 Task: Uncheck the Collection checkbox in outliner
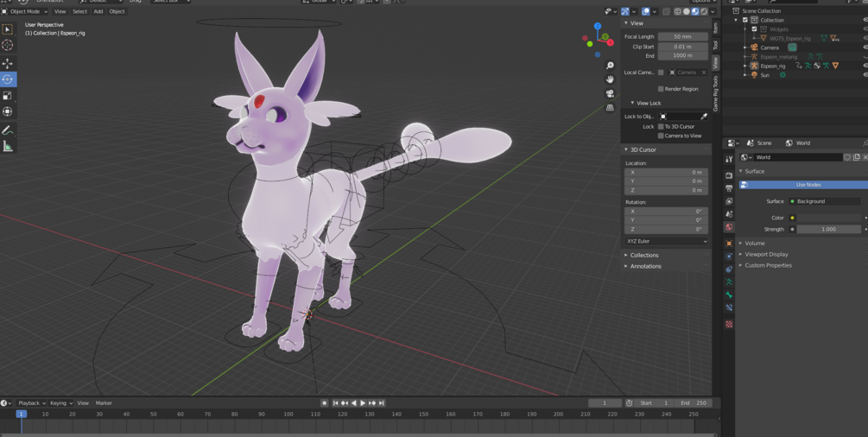coord(745,20)
